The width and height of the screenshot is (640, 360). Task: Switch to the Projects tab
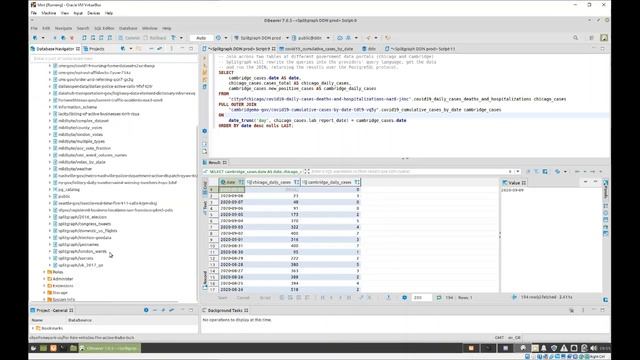click(94, 49)
